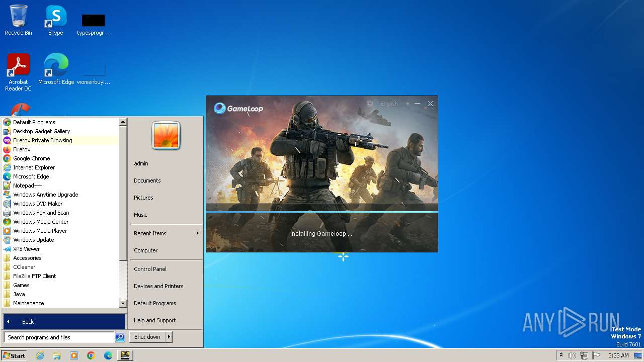Open Google Chrome from the taskbar
644x362 pixels.
(91, 355)
